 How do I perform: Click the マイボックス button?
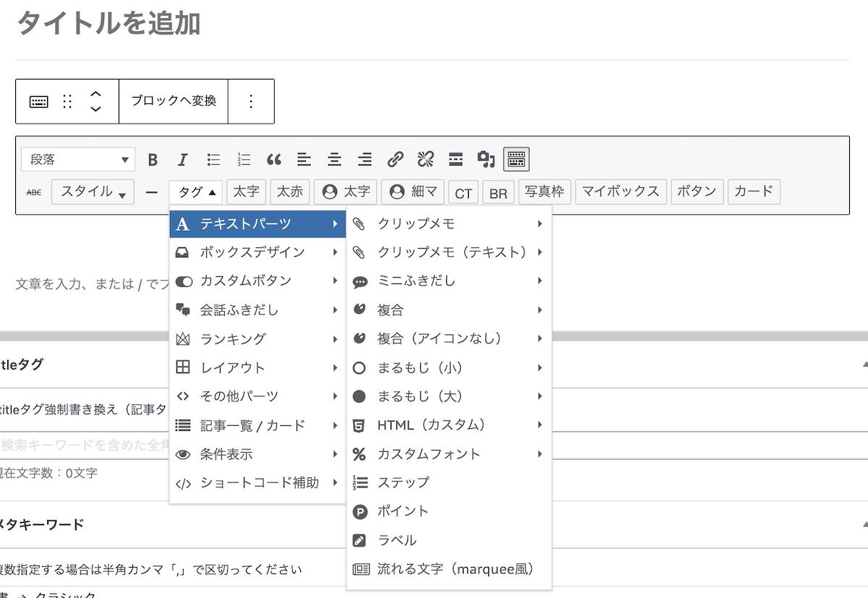pos(621,192)
